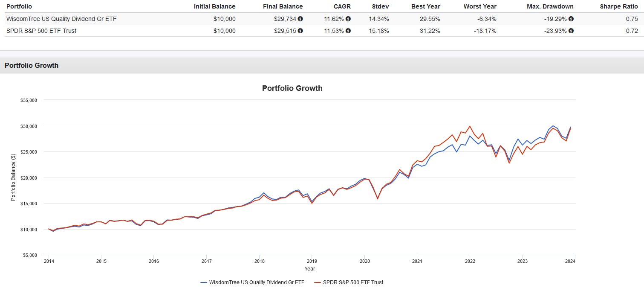Open info tooltip beside -23.93% max drawdown

(x=572, y=31)
